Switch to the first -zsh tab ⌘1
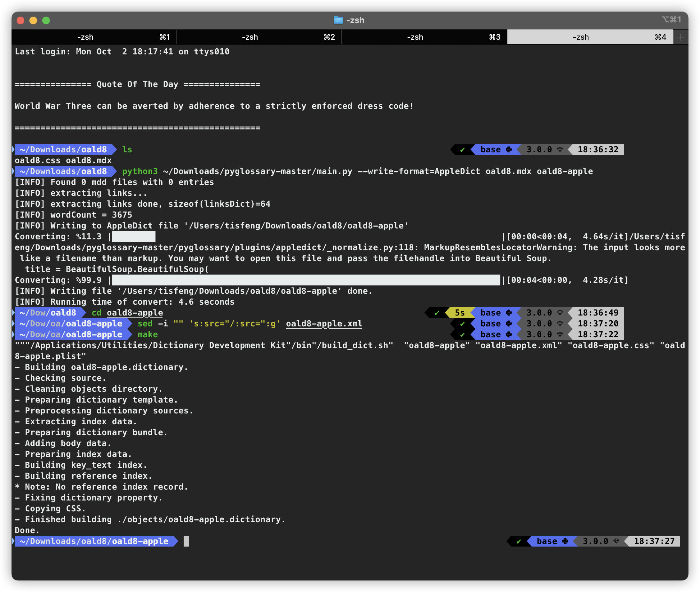 (94, 37)
